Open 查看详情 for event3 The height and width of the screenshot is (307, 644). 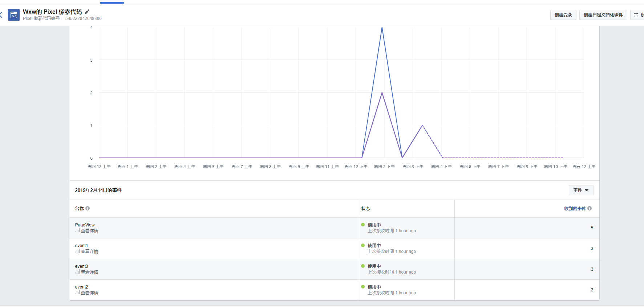[x=89, y=272]
